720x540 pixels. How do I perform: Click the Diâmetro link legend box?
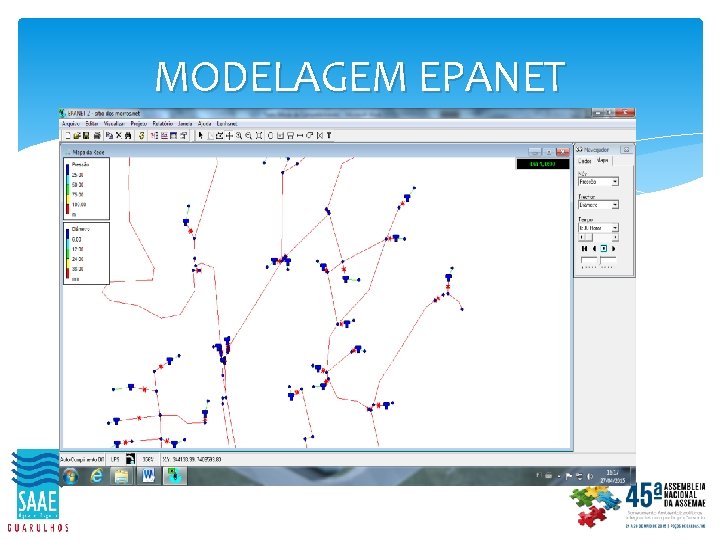pyautogui.click(x=86, y=253)
